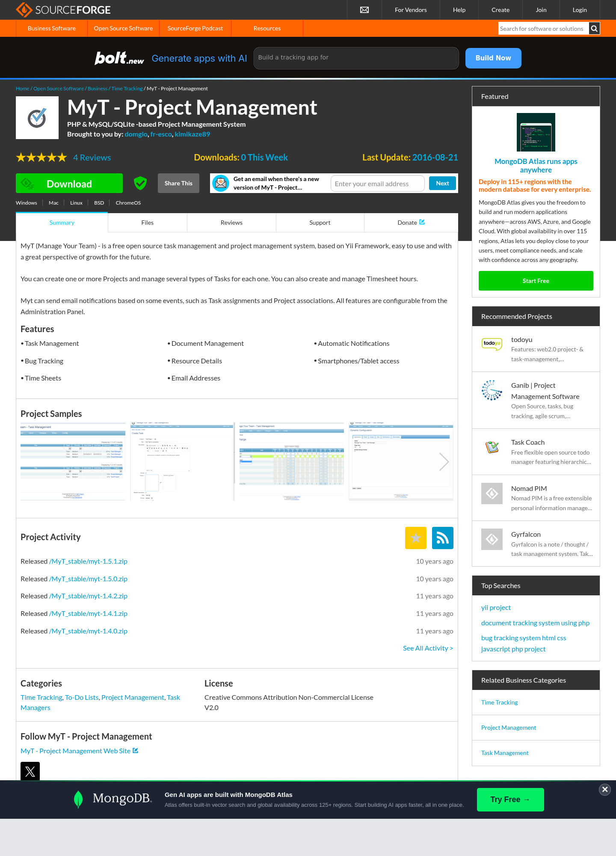Click the green Download button
Viewport: 616px width, 856px height.
coord(69,183)
